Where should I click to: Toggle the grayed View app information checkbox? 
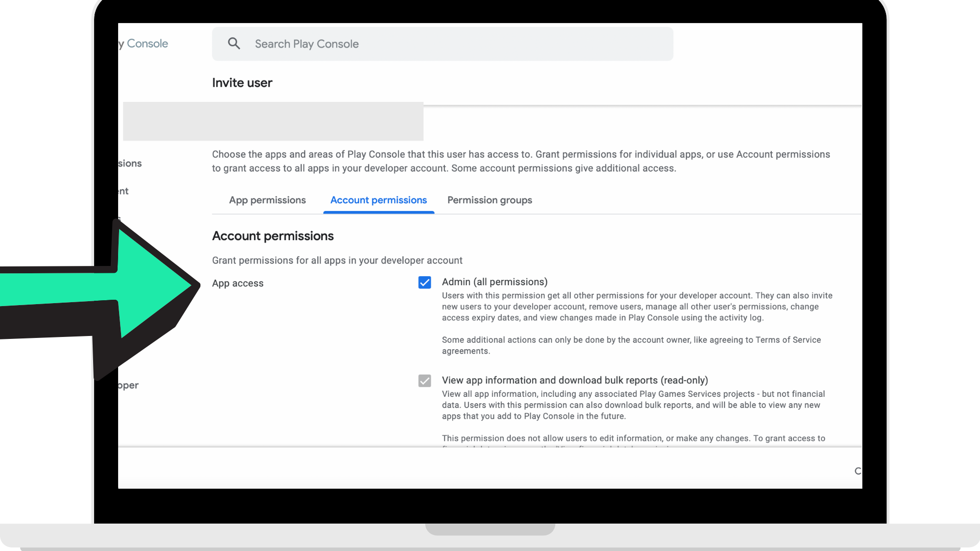pyautogui.click(x=424, y=381)
